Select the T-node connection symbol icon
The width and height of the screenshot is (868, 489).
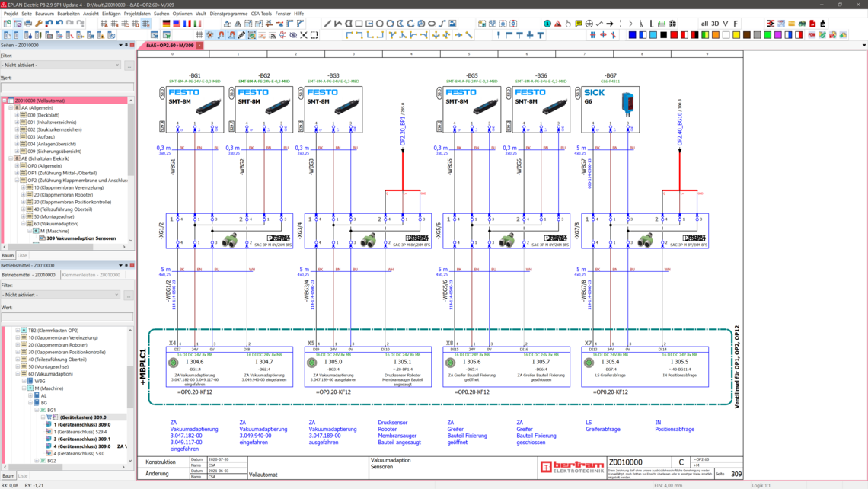point(393,35)
